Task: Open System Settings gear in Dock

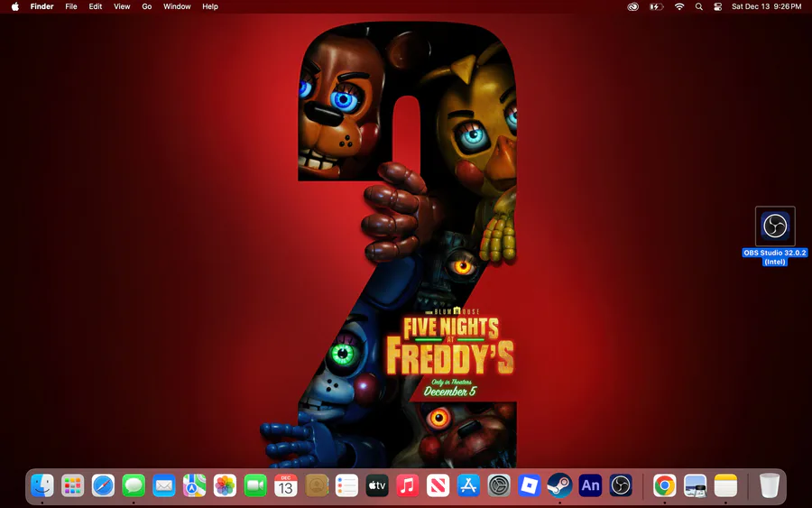Action: 499,485
